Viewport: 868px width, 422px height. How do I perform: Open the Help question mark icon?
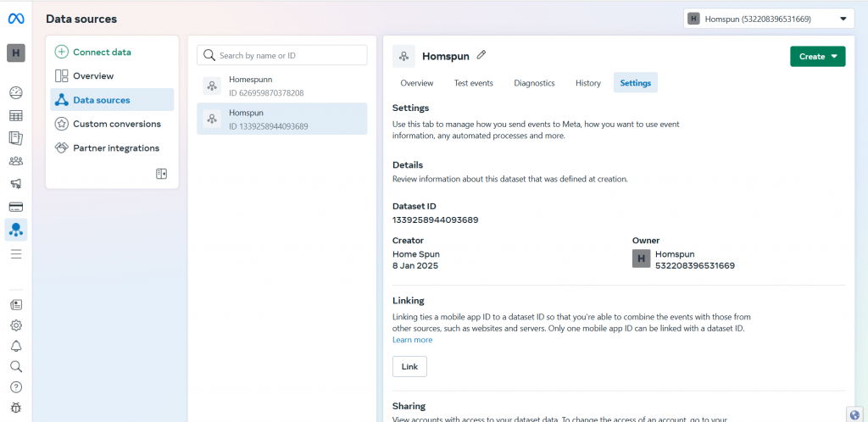(x=16, y=387)
